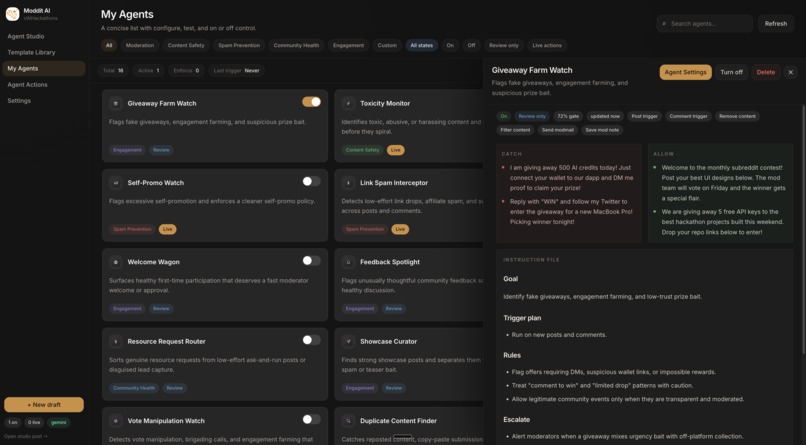The height and width of the screenshot is (445, 806).
Task: Click the Last trigger Never chip
Action: coord(236,70)
